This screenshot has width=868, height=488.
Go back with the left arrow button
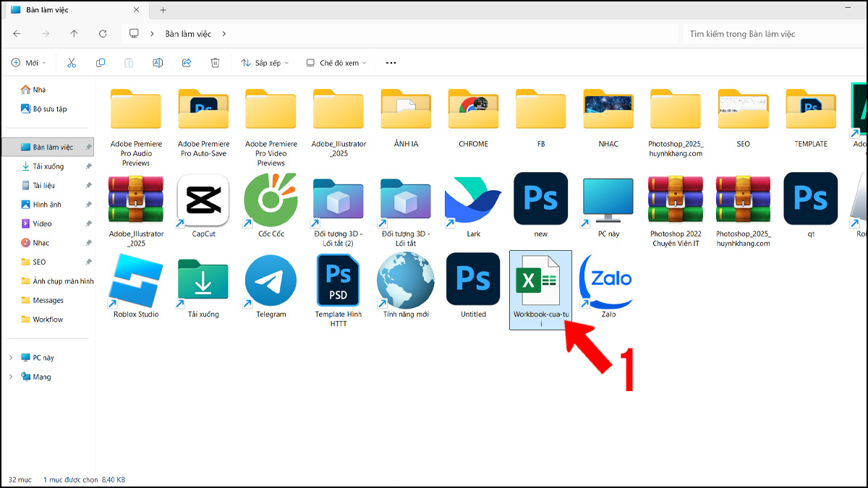pos(17,34)
